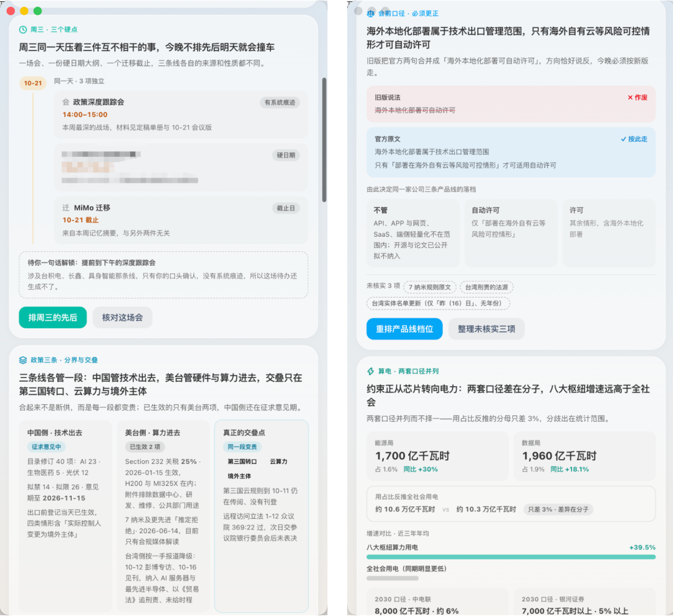The width and height of the screenshot is (673, 616).
Task: Click the 2030 口径 · 中电联 card
Action: pyautogui.click(x=437, y=602)
